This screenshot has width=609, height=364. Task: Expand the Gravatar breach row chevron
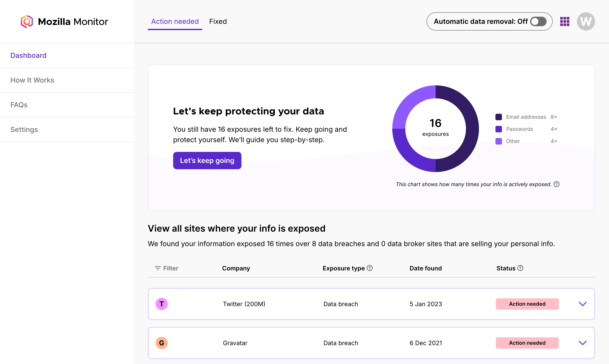(x=583, y=343)
